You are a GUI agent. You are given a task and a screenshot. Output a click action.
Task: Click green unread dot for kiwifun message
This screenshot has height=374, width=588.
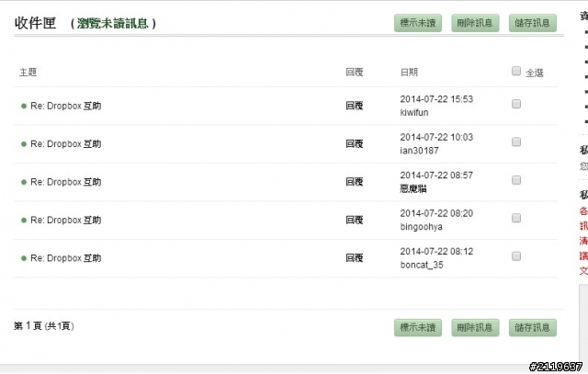(x=24, y=107)
